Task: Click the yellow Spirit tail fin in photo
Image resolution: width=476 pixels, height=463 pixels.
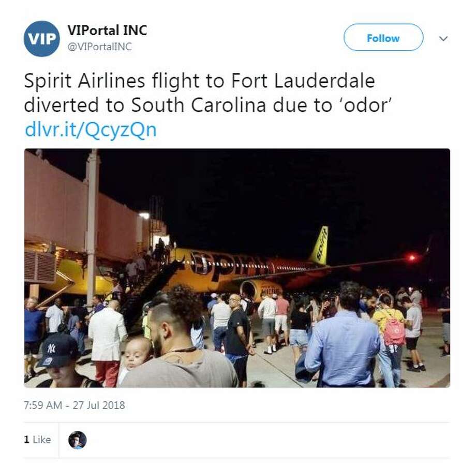Action: point(319,245)
